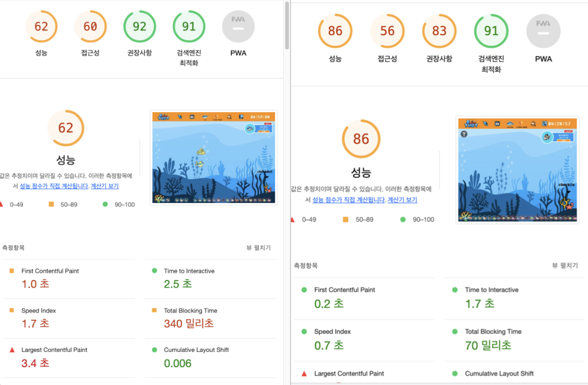Click the 62 Performance gauge in left report header

coord(41,27)
